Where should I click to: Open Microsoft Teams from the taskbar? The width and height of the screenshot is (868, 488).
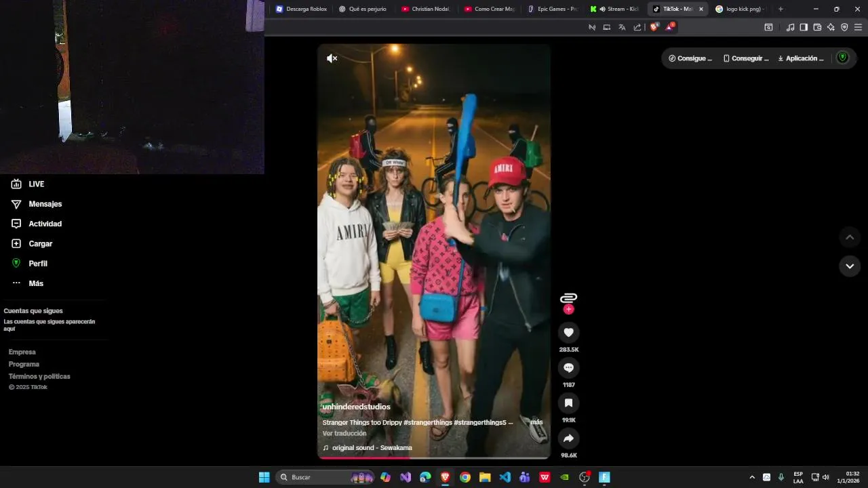click(524, 477)
